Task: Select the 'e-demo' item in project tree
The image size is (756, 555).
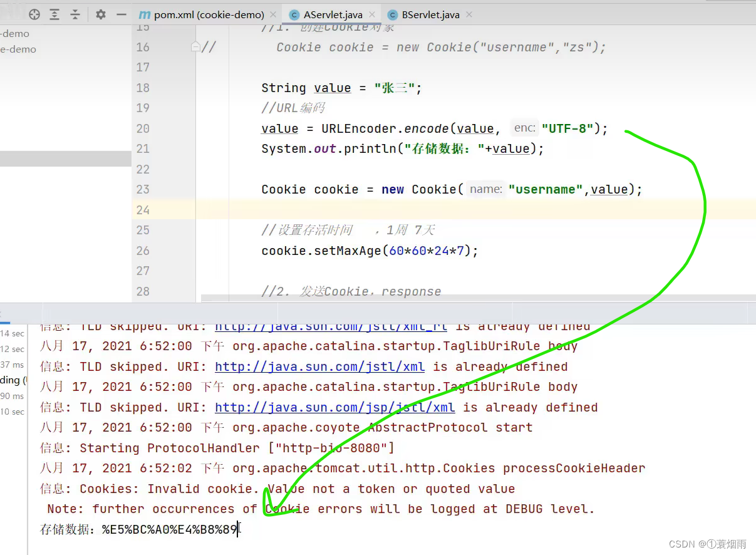Action: click(18, 49)
